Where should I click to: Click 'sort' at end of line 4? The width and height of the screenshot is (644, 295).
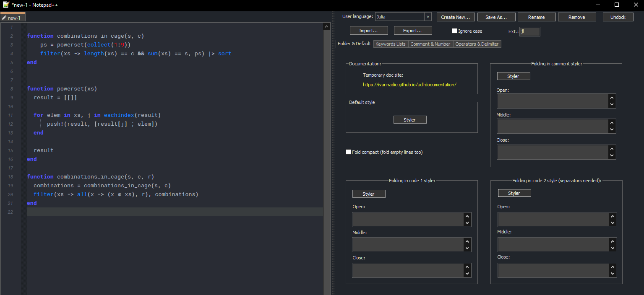click(225, 54)
